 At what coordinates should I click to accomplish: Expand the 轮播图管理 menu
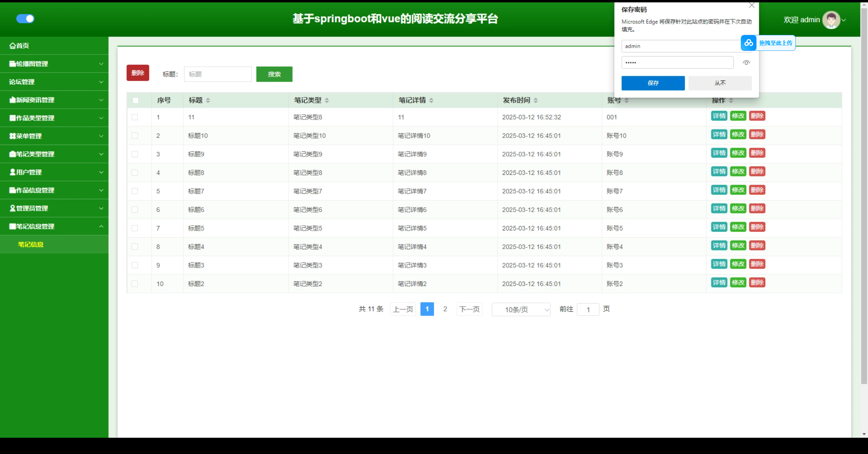pos(54,64)
